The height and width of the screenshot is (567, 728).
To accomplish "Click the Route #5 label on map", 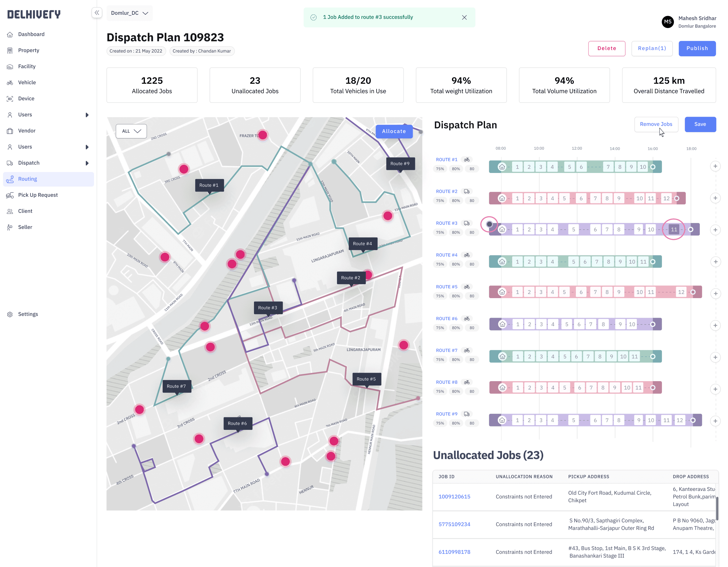I will [x=366, y=379].
